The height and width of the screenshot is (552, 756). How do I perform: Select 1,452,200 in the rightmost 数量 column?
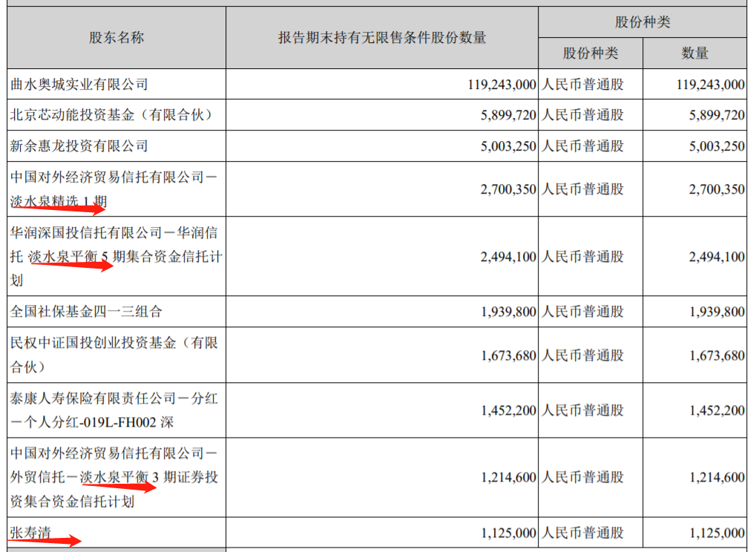click(x=717, y=410)
